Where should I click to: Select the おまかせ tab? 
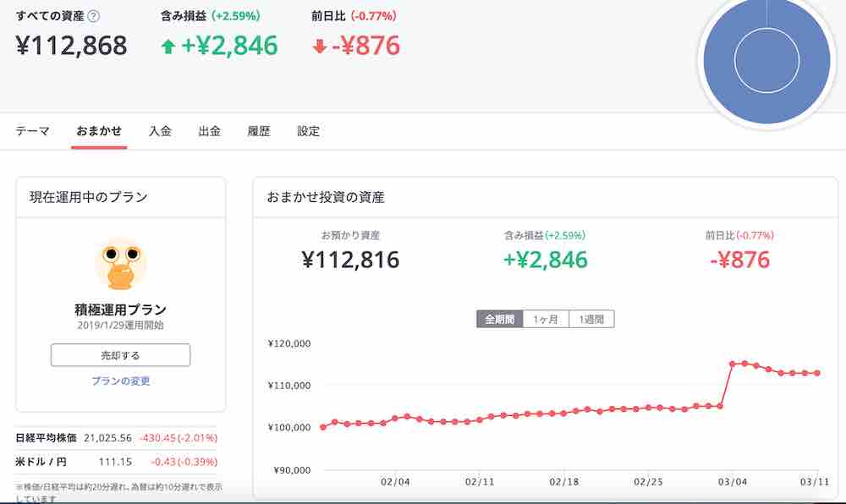click(99, 131)
